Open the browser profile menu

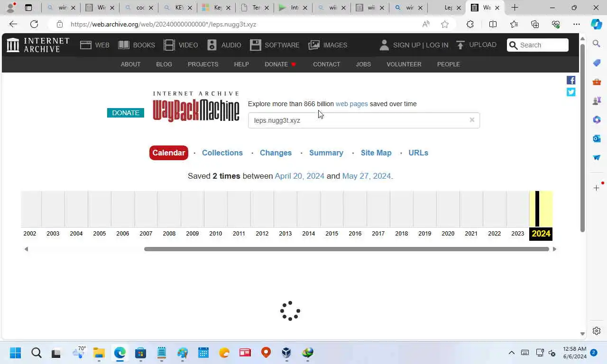coord(10,8)
